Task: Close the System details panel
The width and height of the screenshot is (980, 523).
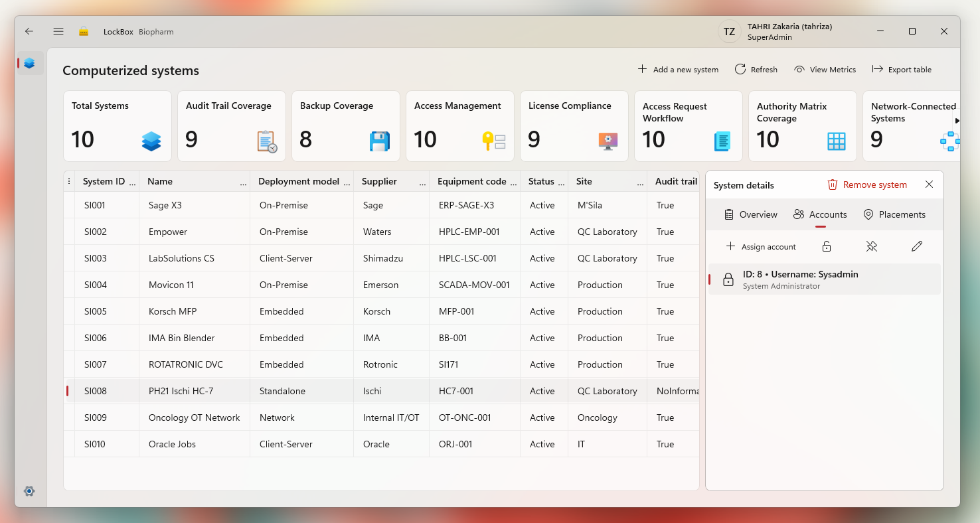Action: [x=929, y=185]
